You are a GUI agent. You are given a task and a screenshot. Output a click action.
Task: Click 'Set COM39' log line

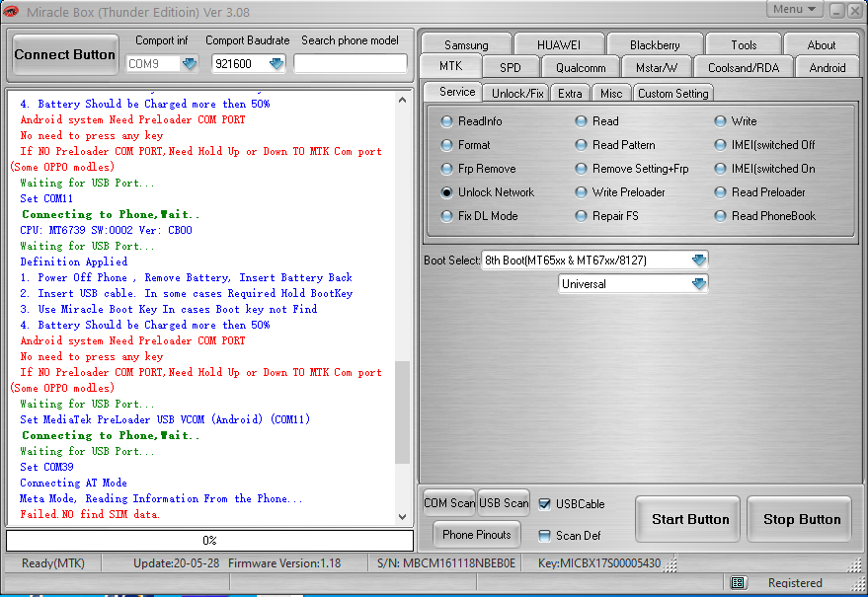[46, 467]
